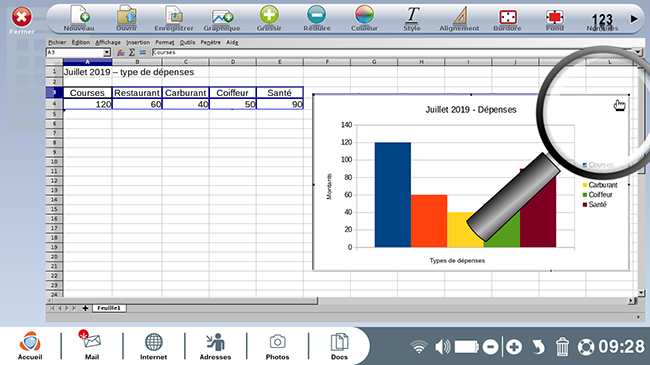Show more toolbar items with right arrow

coord(633,19)
